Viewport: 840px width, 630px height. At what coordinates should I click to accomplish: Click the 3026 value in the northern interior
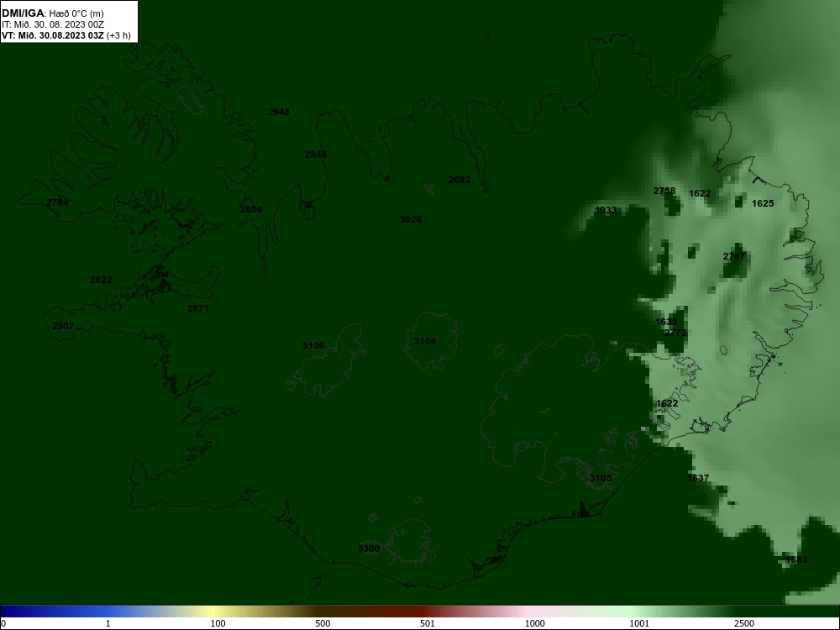411,219
